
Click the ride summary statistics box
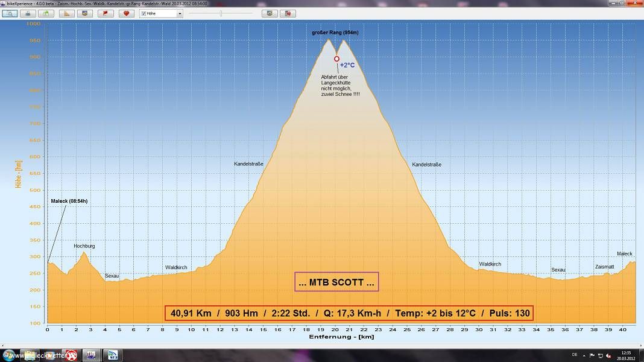(x=349, y=313)
